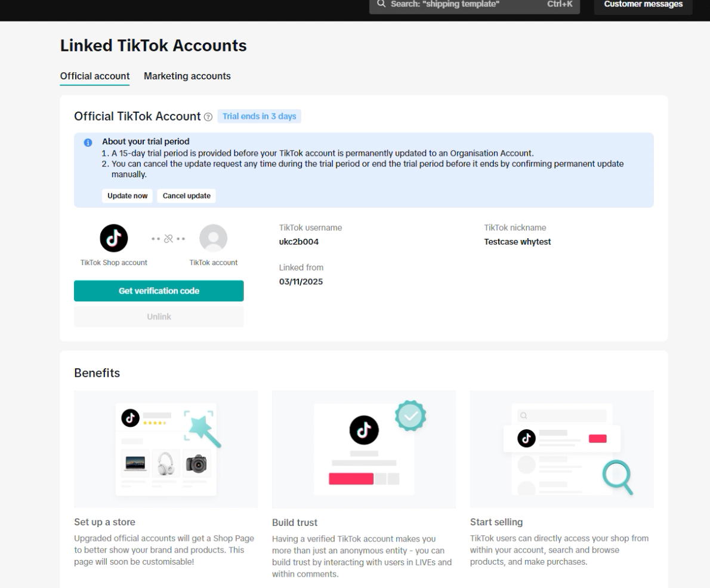The height and width of the screenshot is (588, 710).
Task: Click the greyed-out Unlink button
Action: (159, 317)
